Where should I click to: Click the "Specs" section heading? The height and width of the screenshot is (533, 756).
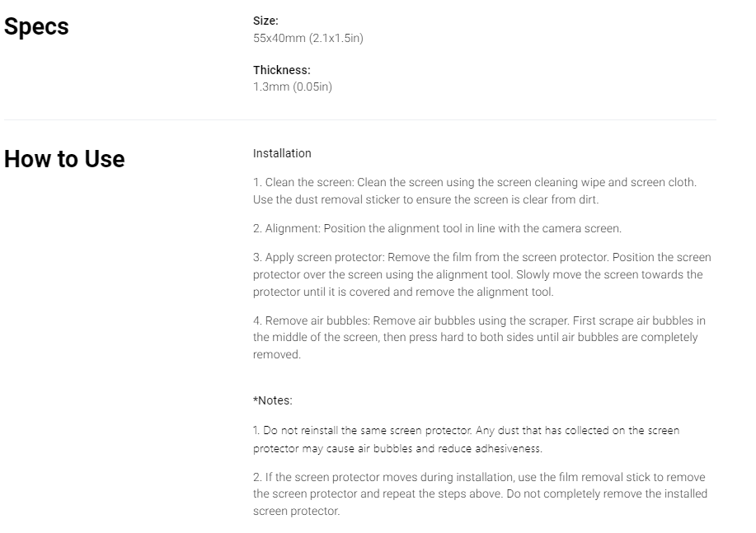pos(36,26)
